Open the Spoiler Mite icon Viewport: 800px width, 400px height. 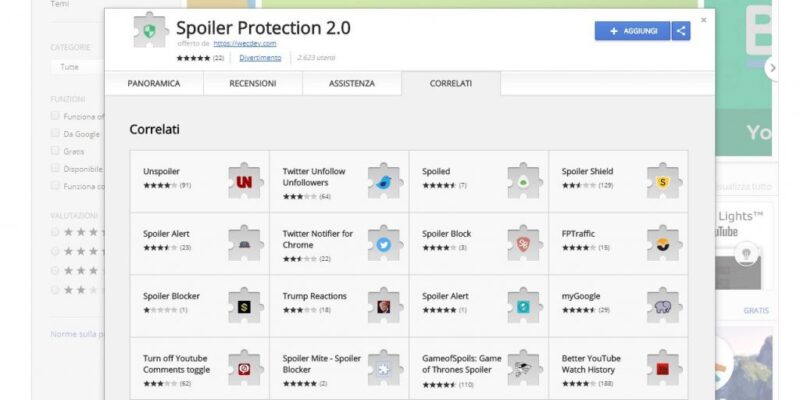pos(384,368)
